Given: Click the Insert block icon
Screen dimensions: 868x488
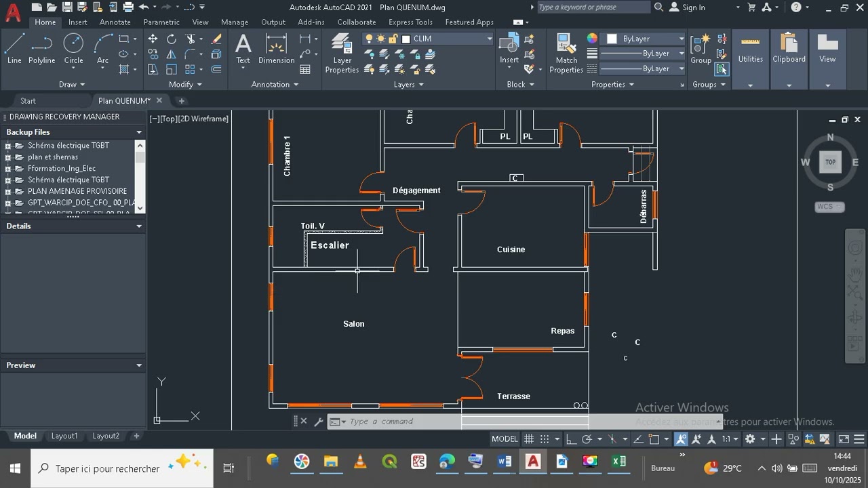Looking at the screenshot, I should coord(509,48).
